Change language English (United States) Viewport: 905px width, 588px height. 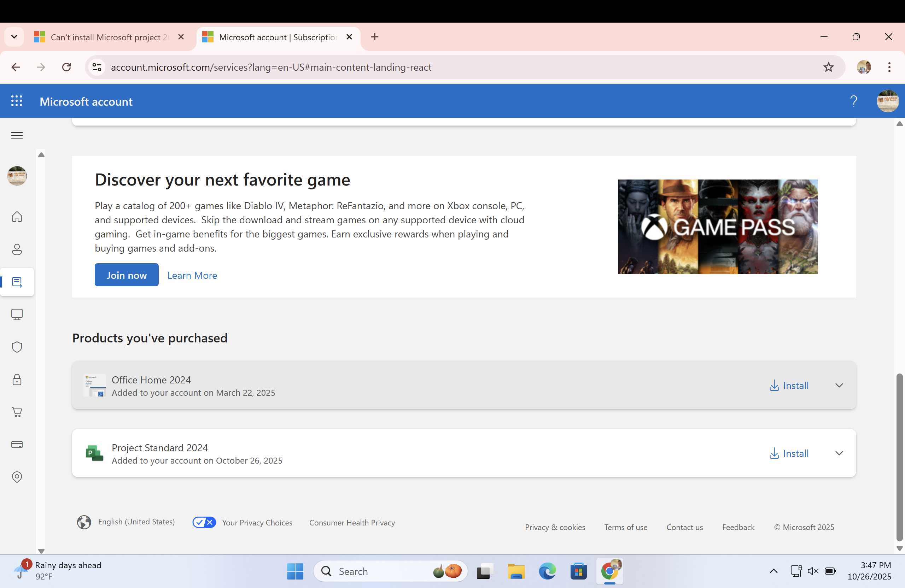pos(126,522)
